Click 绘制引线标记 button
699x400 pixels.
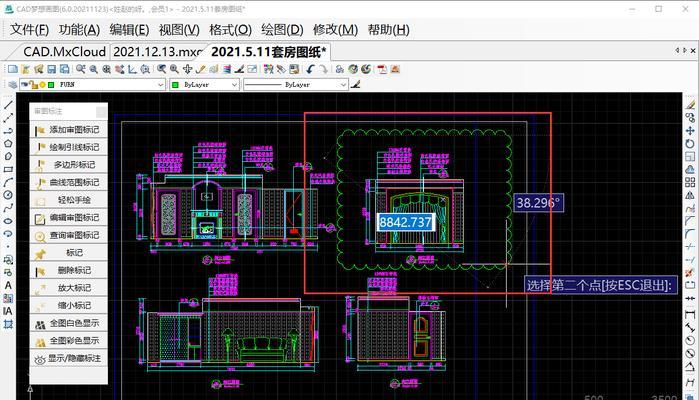[x=69, y=147]
